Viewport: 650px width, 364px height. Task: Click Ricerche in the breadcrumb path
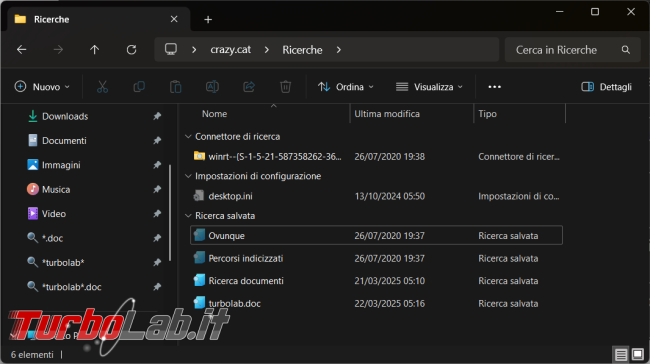(302, 50)
